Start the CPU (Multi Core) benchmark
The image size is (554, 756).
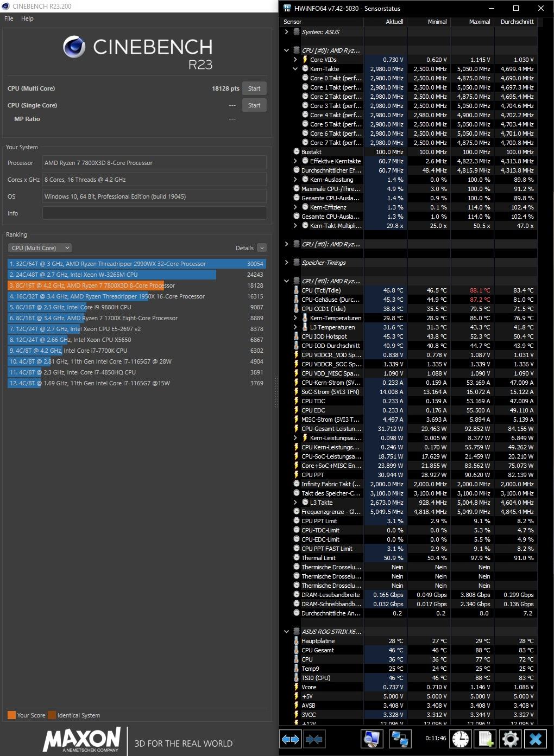tap(254, 88)
